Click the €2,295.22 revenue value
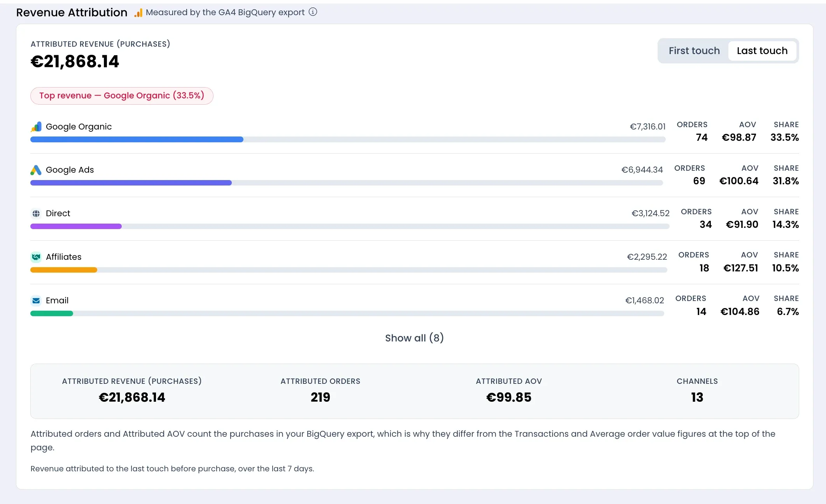 (x=647, y=257)
